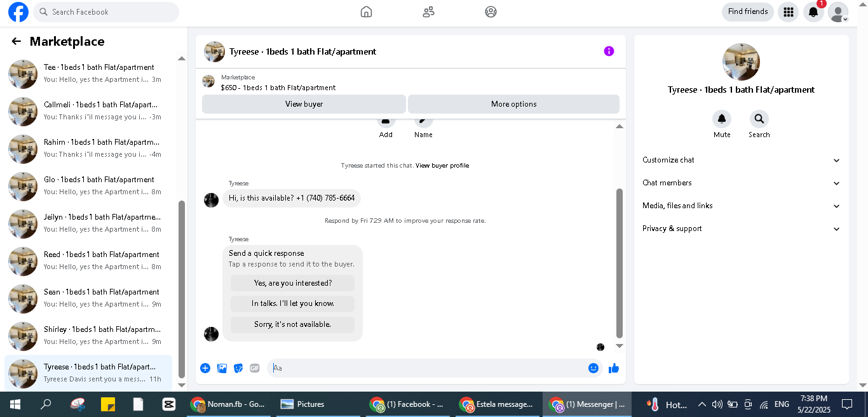868x417 pixels.
Task: Switch to Noman.fb Chrome taskbar window
Action: click(229, 404)
